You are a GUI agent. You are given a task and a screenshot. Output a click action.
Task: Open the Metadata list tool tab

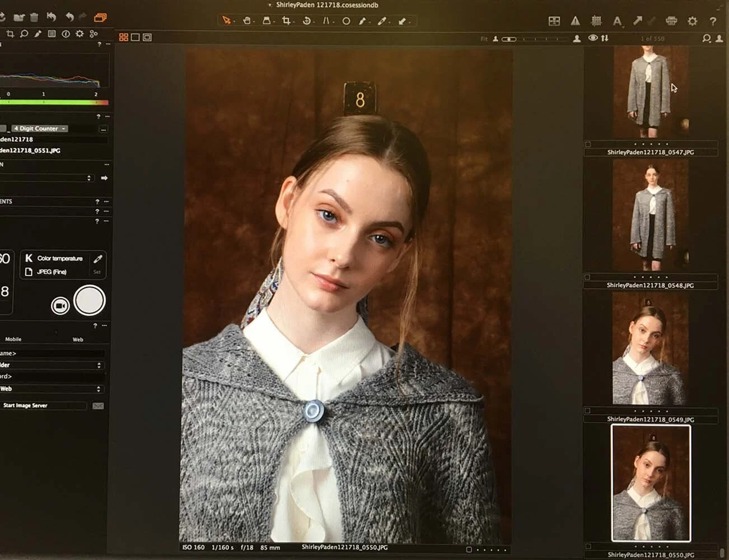coord(52,34)
